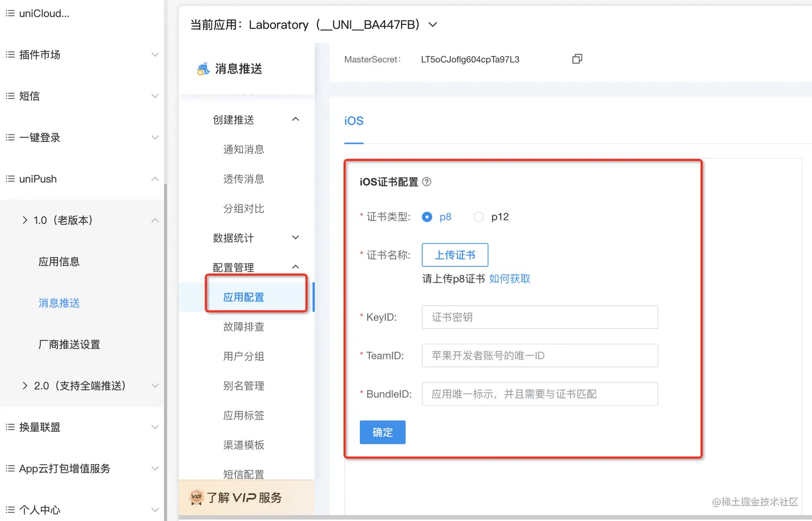Screen dimensions: 812x521
Task: Open 应用信息 in left sidebar
Action: pyautogui.click(x=59, y=262)
